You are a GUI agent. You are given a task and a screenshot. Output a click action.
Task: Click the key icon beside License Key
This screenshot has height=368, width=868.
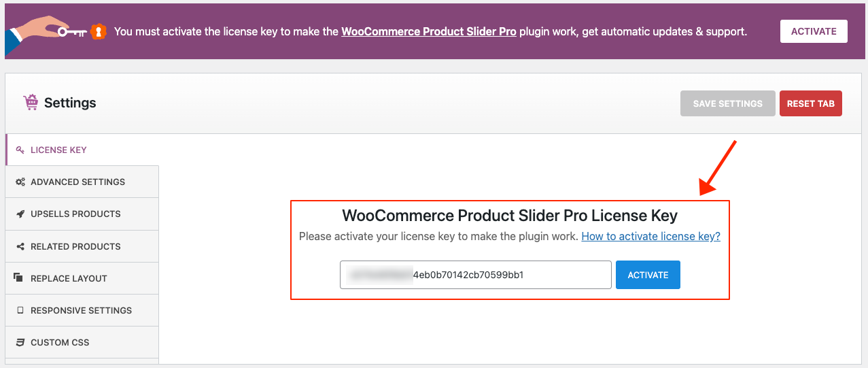(20, 150)
